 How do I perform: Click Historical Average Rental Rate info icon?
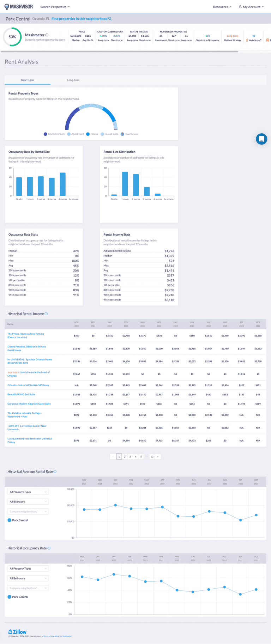(x=55, y=472)
